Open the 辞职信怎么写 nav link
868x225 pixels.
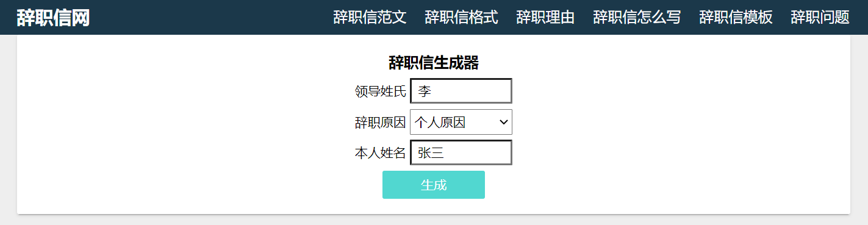(637, 17)
